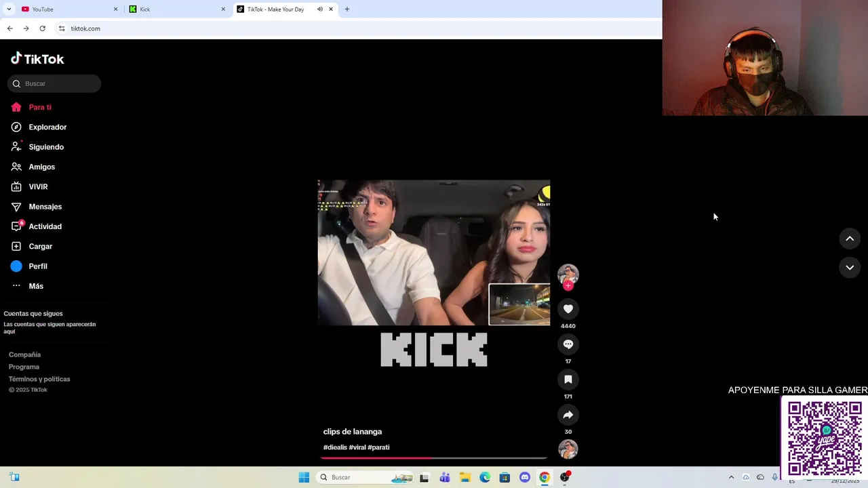This screenshot has width=868, height=488.
Task: Click the browser back arrow
Action: pyautogui.click(x=9, y=28)
